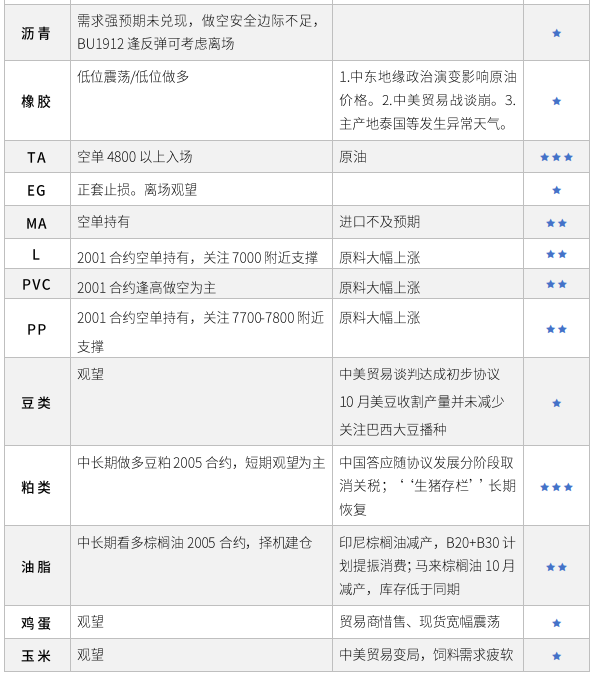Click the 鸡蛋 row label

(x=36, y=623)
